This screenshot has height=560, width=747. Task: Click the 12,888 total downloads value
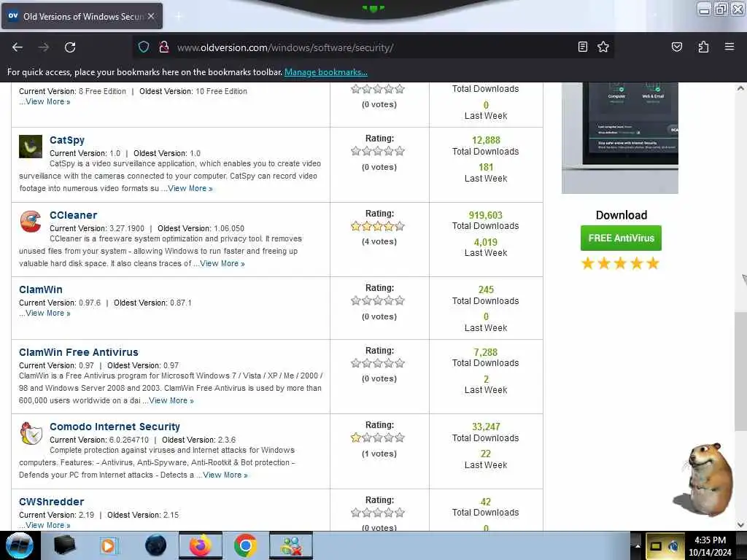point(486,140)
